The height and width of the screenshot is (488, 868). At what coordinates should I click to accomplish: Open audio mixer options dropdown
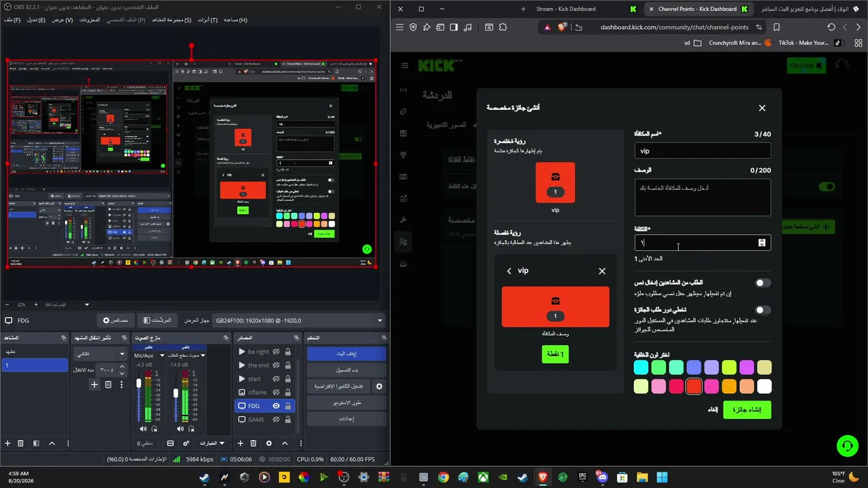(x=212, y=443)
